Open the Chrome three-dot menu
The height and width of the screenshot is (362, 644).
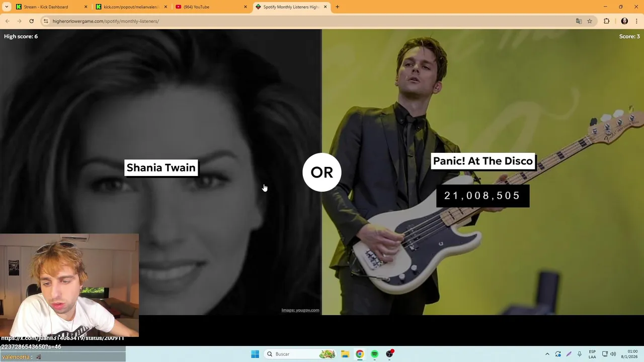point(636,21)
